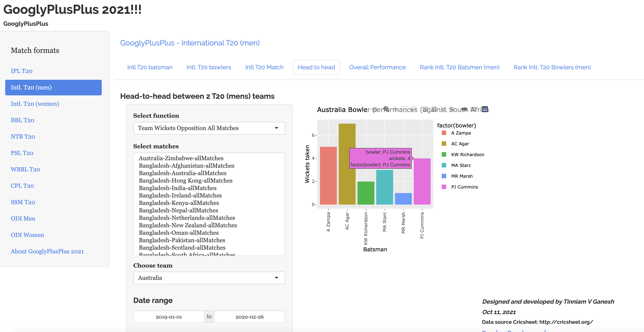Toggle MA Starc legend entry
Screen dimensions: 644x332
(461, 165)
